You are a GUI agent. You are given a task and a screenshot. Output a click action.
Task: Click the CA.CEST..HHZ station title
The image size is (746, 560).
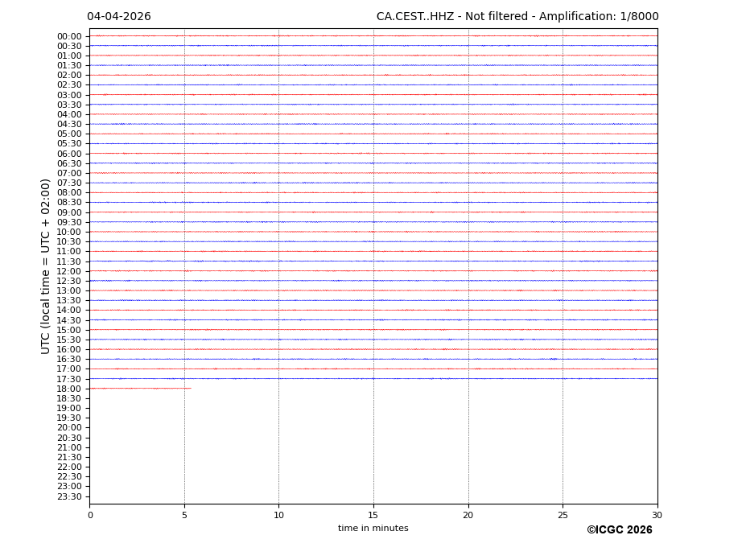[x=517, y=17]
